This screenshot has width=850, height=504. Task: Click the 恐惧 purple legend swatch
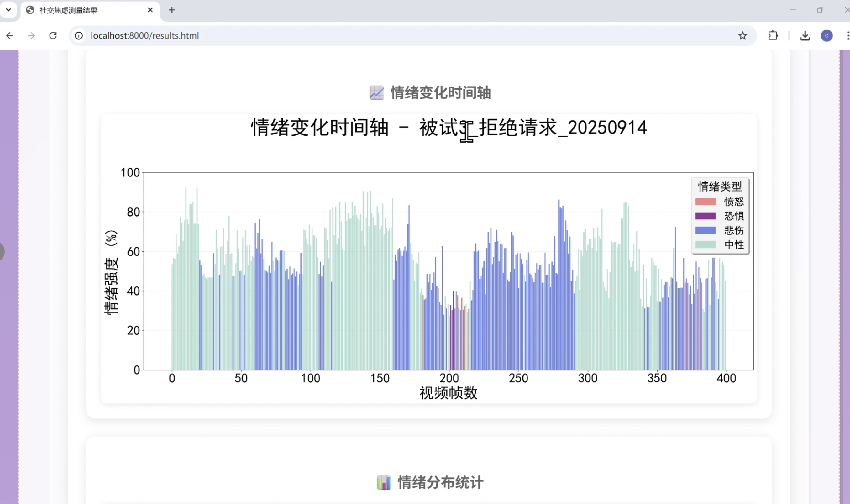point(705,216)
